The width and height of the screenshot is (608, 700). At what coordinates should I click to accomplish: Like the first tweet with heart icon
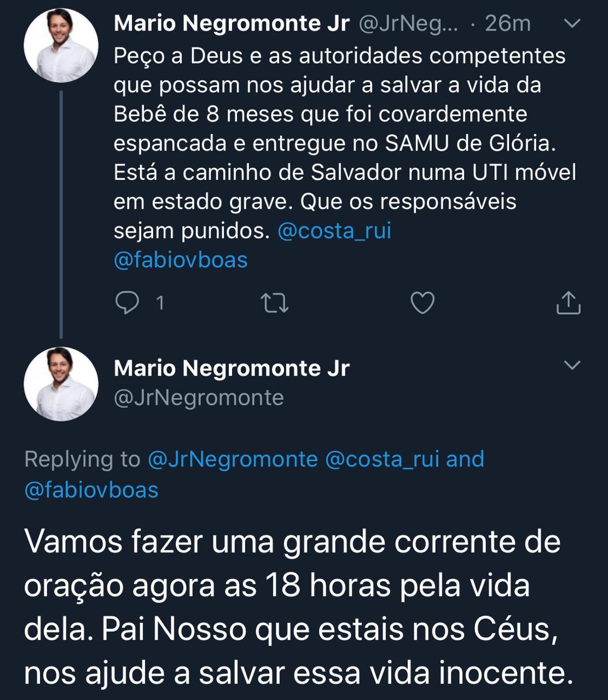[x=422, y=303]
